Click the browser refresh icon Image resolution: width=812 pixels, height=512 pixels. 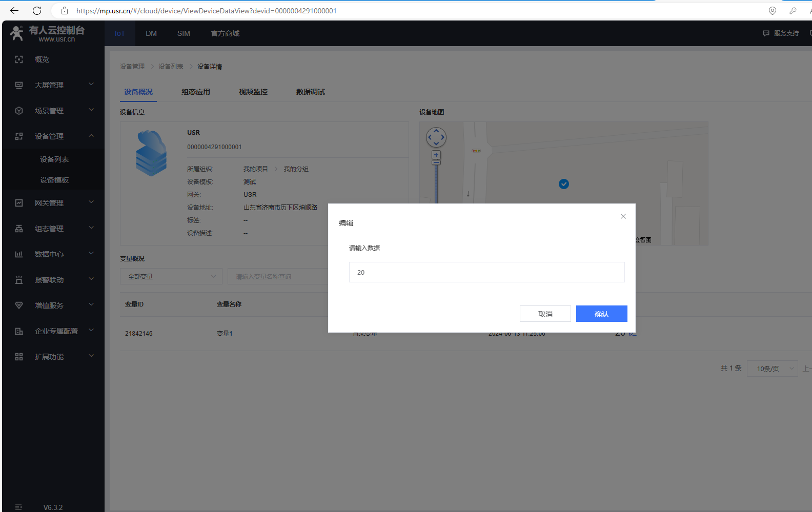[37, 11]
